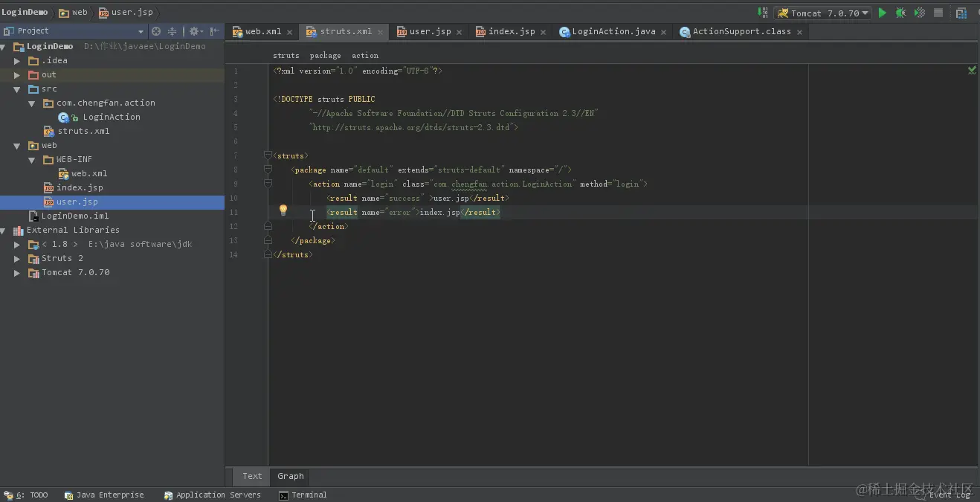This screenshot has width=980, height=502.
Task: Close the web.xml editor tab
Action: [x=289, y=32]
